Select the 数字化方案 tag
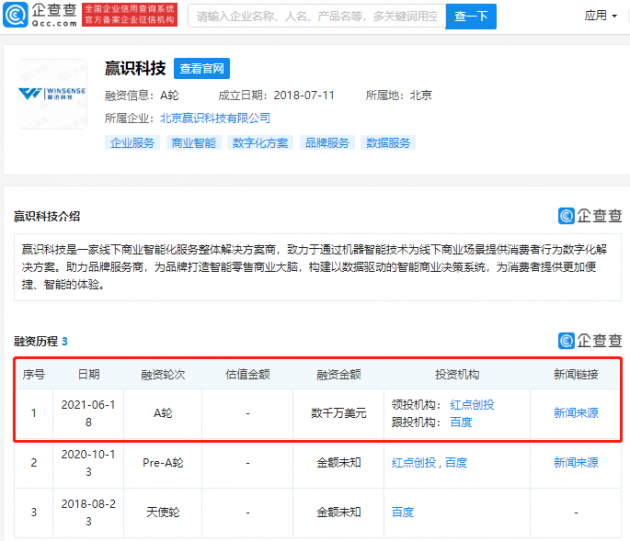 coord(260,143)
